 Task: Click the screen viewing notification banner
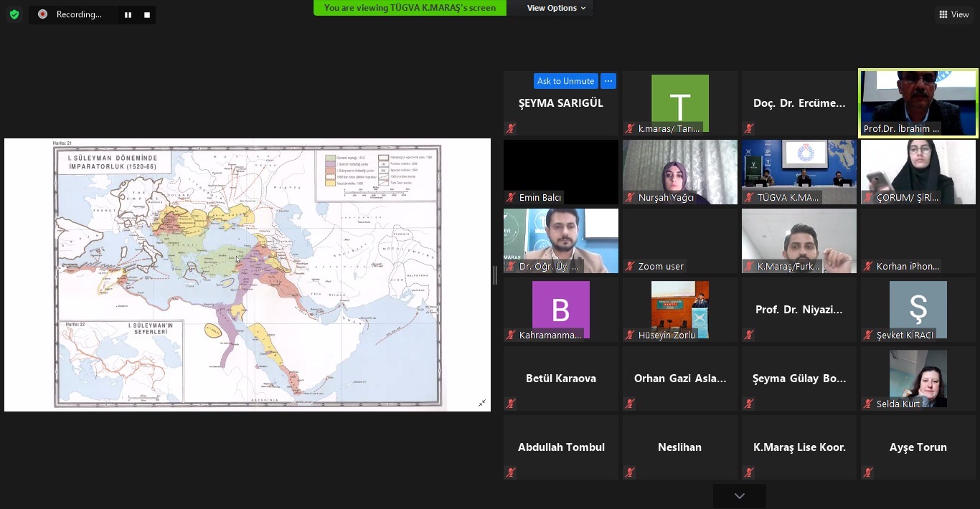[x=410, y=8]
